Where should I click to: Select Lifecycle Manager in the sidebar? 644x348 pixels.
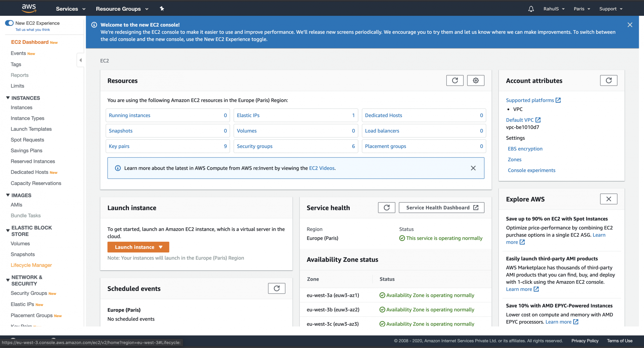[31, 265]
